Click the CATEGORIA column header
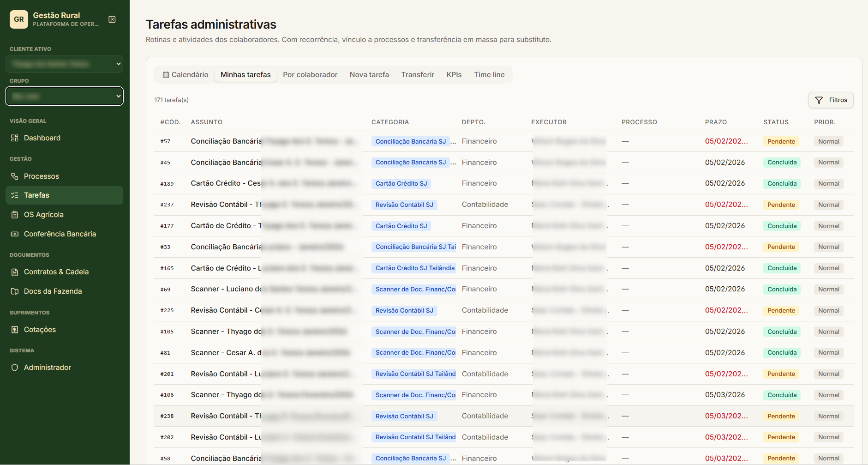The height and width of the screenshot is (465, 868). coord(390,122)
